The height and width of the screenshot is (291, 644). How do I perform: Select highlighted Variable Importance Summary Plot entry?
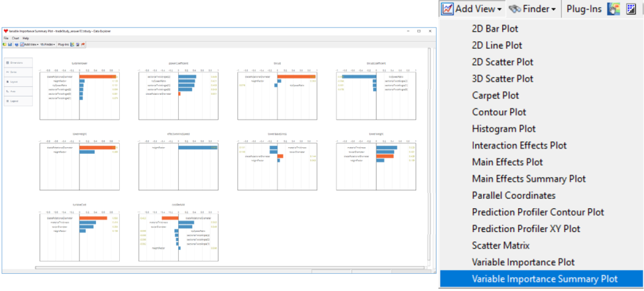(541, 278)
